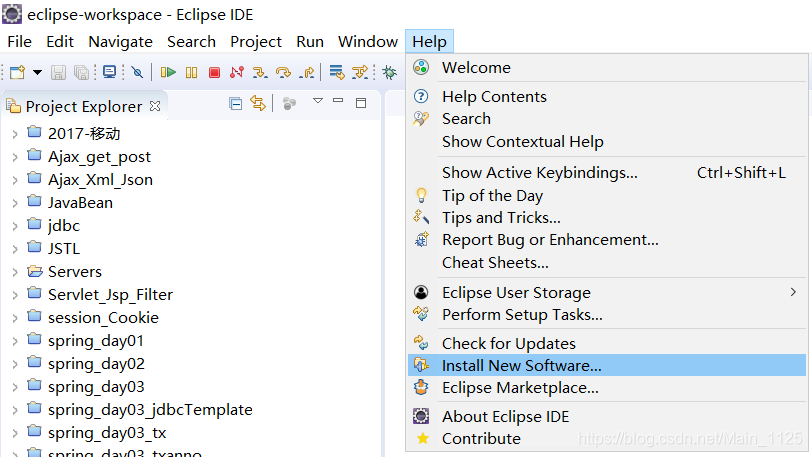812x457 pixels.
Task: Open the Window menu
Action: (368, 41)
